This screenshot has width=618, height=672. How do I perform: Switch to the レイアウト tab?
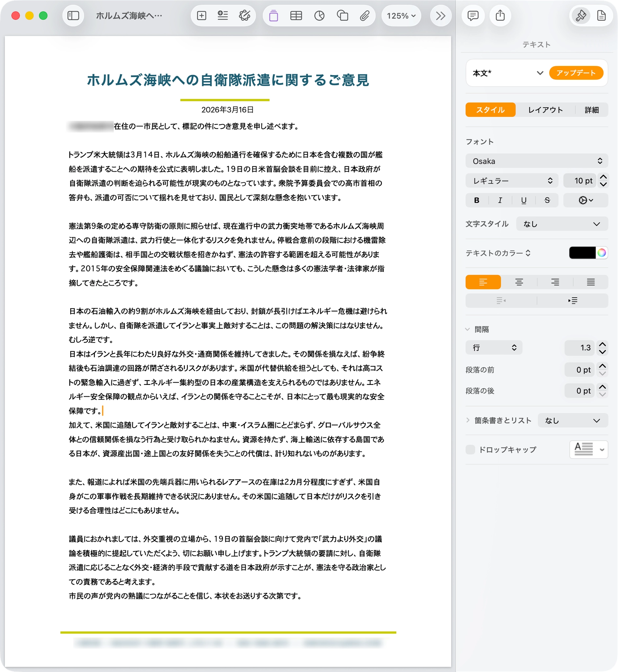pos(545,110)
